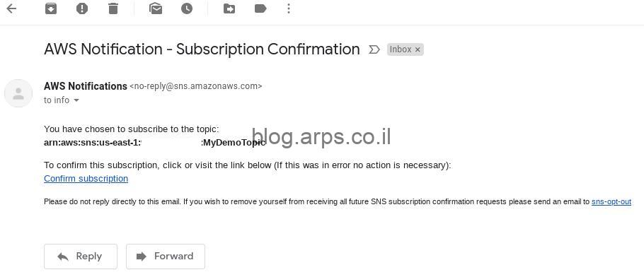Click the Reply button
This screenshot has height=277, width=644.
click(81, 257)
